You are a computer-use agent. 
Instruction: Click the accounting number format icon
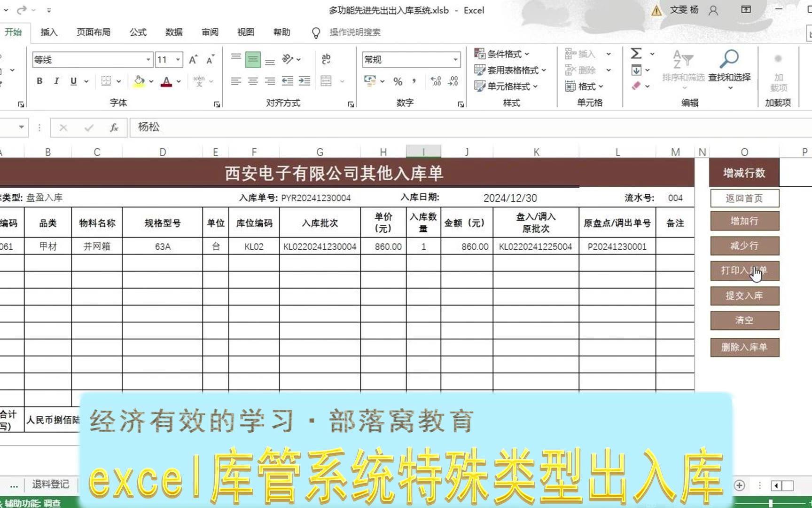click(370, 81)
